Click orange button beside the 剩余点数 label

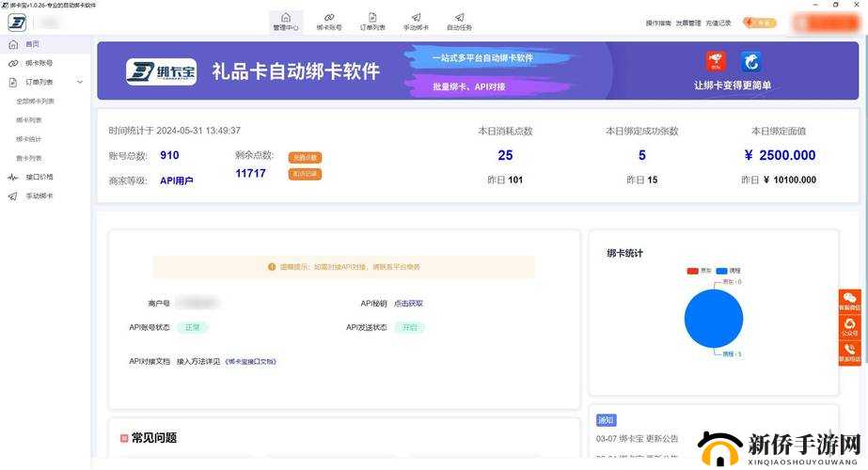pos(305,158)
